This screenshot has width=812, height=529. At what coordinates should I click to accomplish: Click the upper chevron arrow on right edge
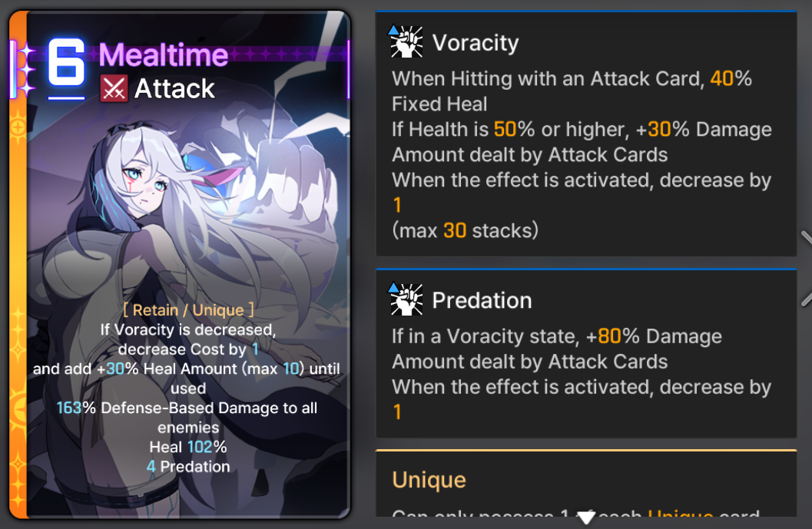click(x=806, y=239)
